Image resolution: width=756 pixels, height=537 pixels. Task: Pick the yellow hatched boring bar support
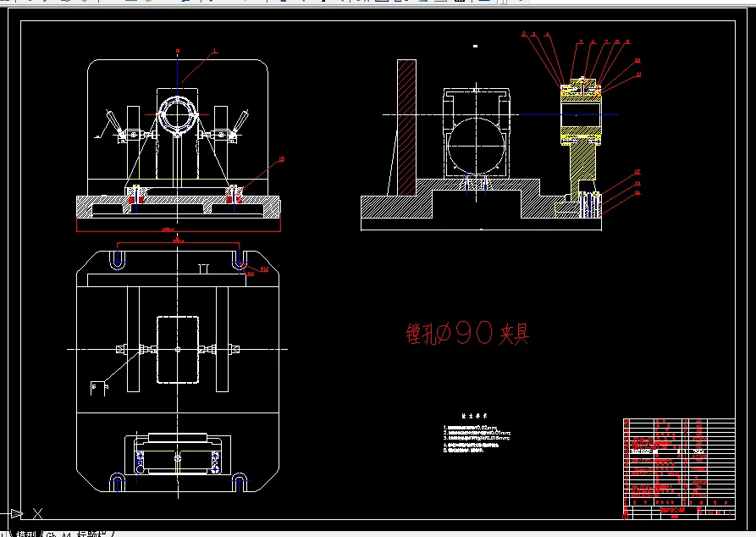point(582,163)
